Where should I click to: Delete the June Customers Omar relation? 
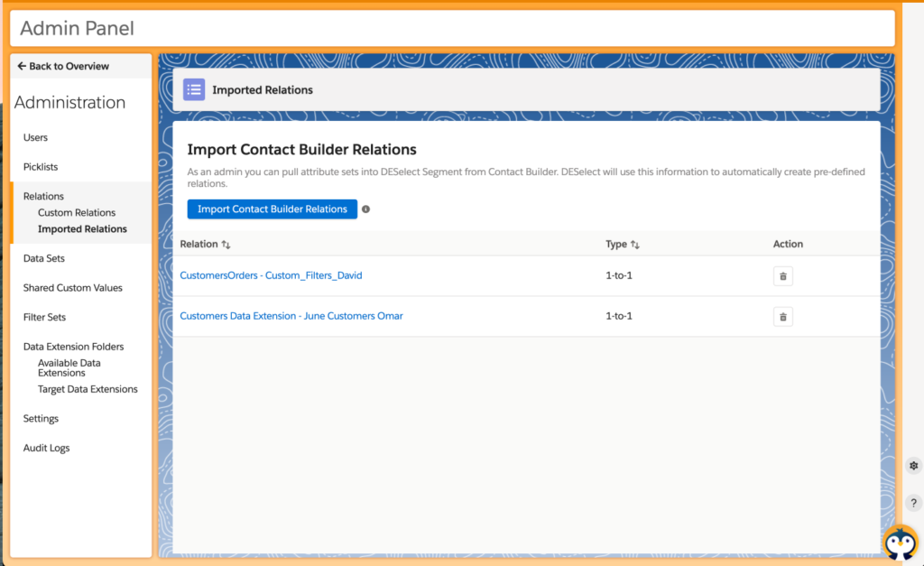[782, 317]
